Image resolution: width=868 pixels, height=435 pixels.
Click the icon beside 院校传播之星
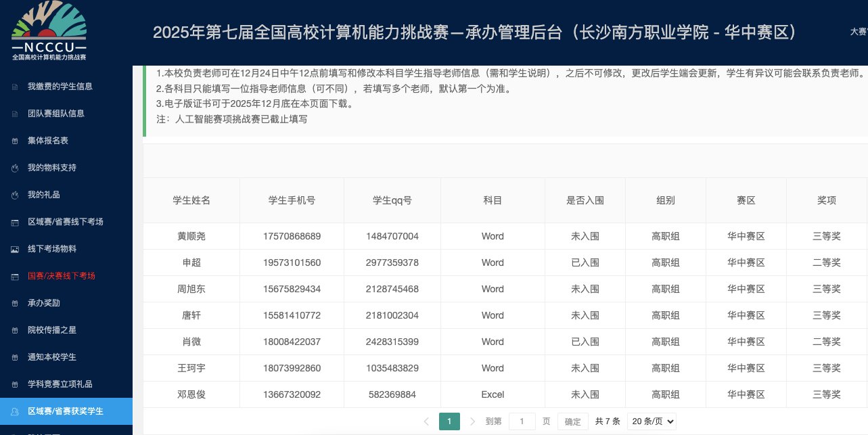click(15, 330)
